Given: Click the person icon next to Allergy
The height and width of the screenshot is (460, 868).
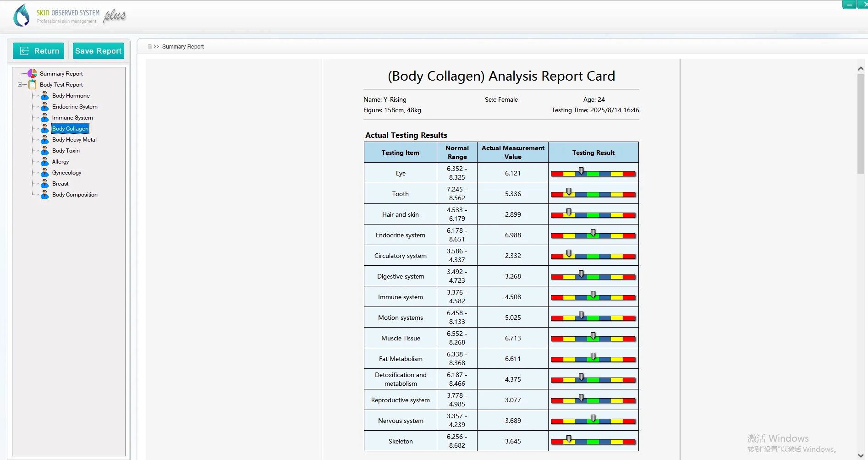Looking at the screenshot, I should tap(44, 162).
